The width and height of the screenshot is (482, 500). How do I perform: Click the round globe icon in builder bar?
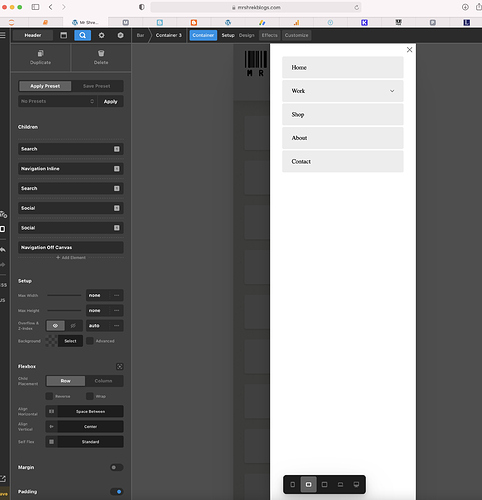(x=120, y=35)
